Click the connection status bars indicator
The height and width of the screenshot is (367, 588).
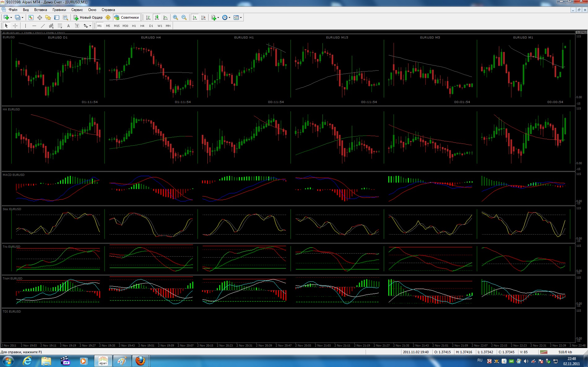click(544, 352)
